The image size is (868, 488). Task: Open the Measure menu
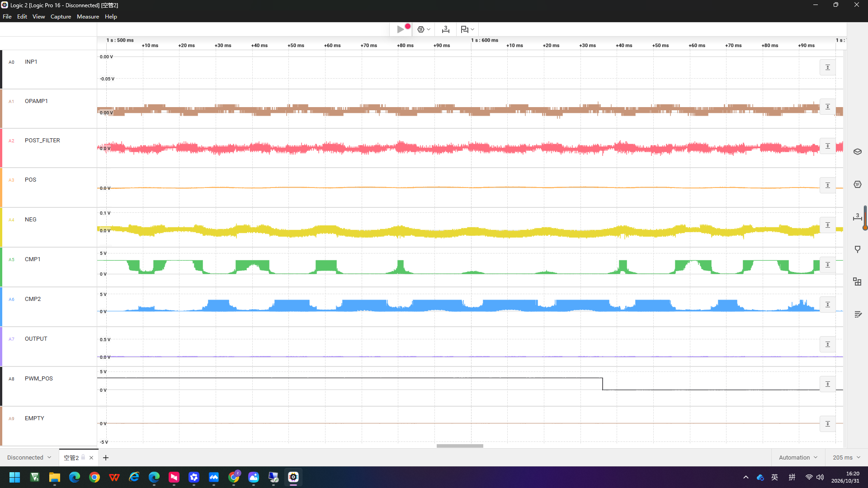(88, 17)
